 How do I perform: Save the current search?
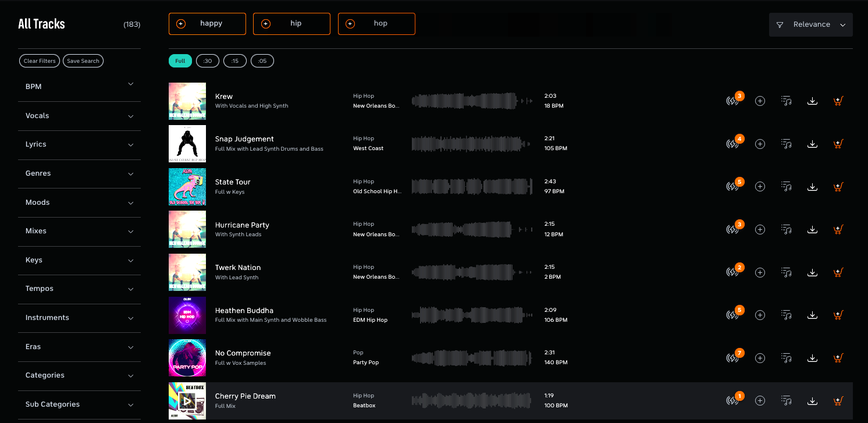[x=83, y=61]
